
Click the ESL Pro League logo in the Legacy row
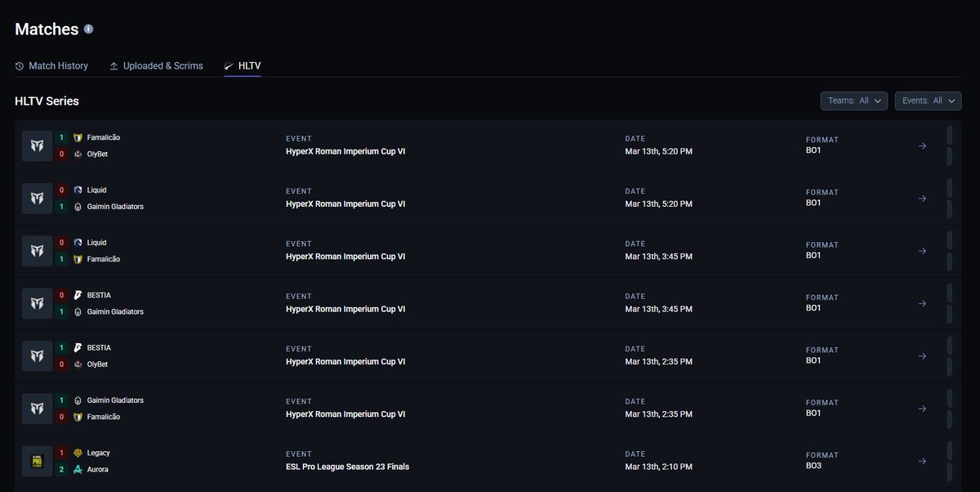tap(37, 461)
